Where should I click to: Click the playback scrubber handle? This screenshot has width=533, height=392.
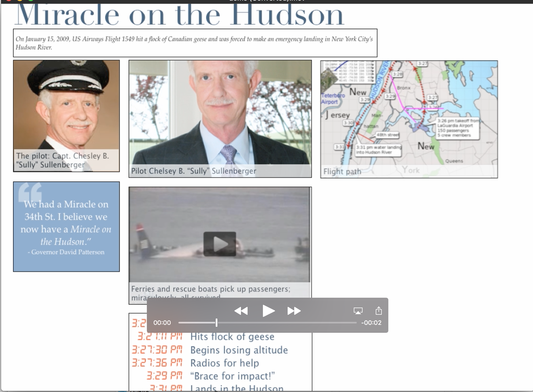tap(217, 323)
